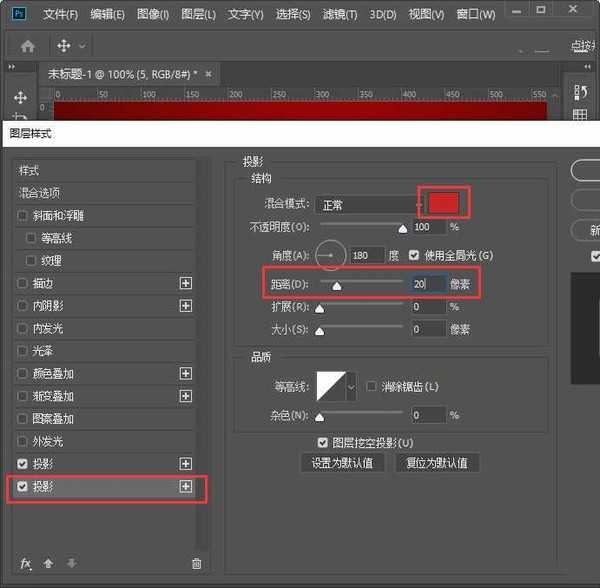Click the fx add-effect icon at bottom left
The width and height of the screenshot is (600, 588).
pos(26,564)
